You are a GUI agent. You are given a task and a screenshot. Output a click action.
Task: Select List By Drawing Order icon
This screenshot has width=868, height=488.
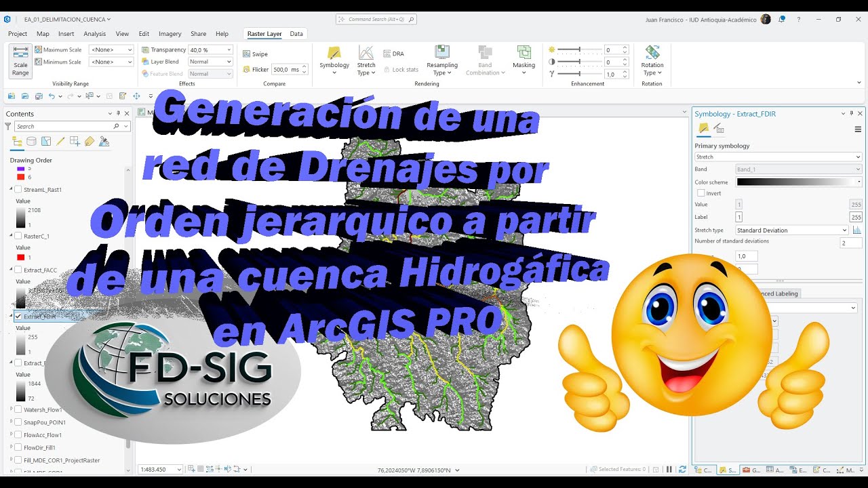coord(17,142)
